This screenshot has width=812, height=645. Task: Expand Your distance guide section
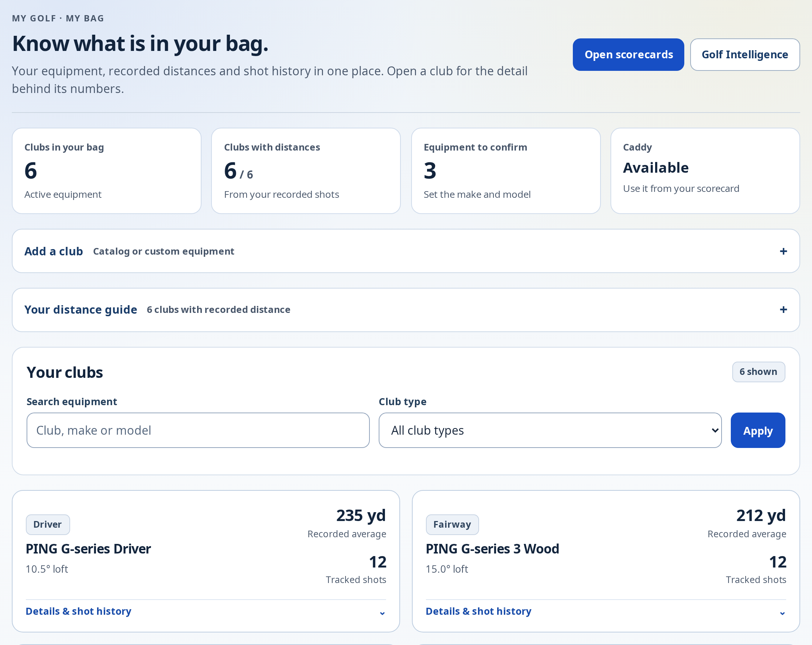[x=406, y=310]
